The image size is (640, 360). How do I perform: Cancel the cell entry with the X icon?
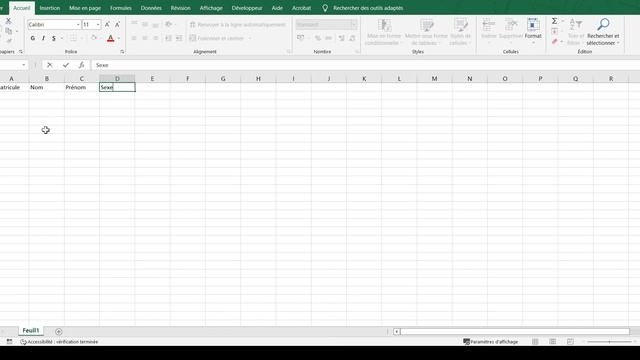point(50,65)
